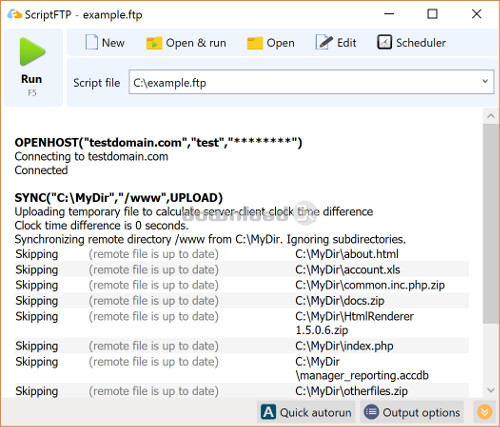The image size is (500, 427).
Task: Click the output scroll up arrow
Action: pyautogui.click(x=491, y=116)
